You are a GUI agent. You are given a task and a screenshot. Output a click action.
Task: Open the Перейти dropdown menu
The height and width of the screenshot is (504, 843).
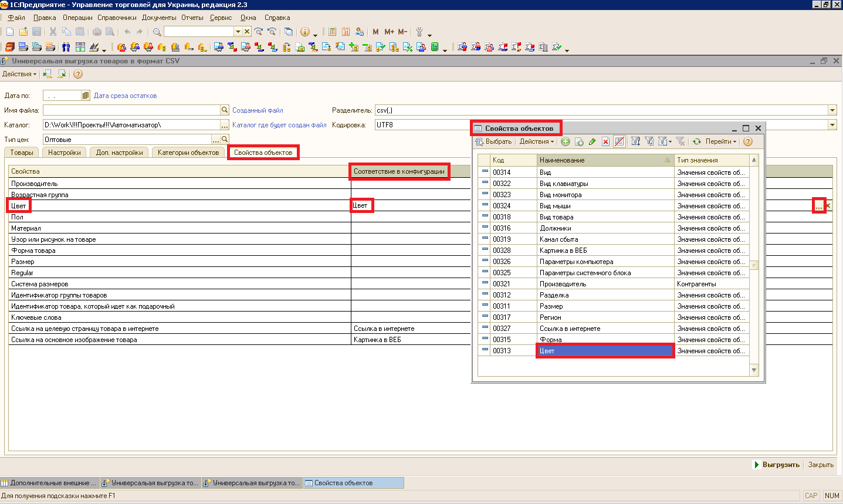[720, 141]
